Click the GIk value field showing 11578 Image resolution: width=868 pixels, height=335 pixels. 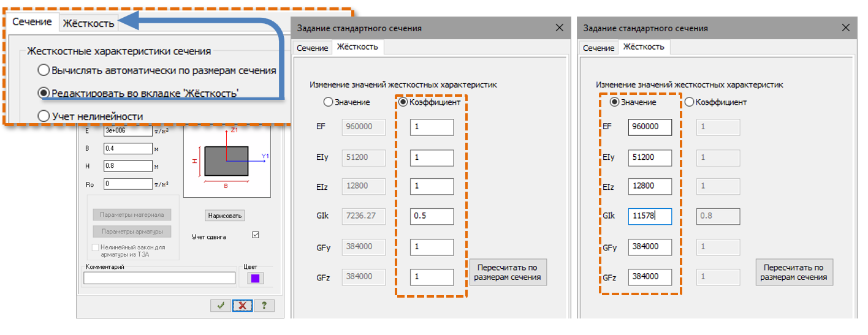[650, 216]
